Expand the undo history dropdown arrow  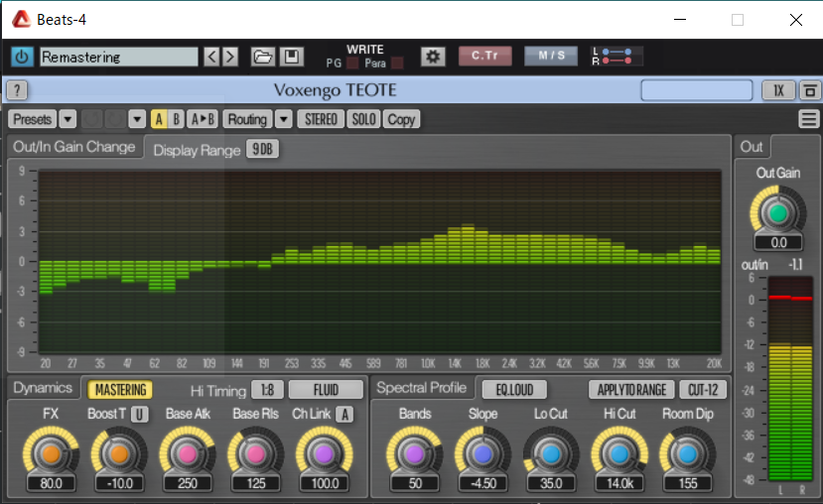(x=137, y=120)
